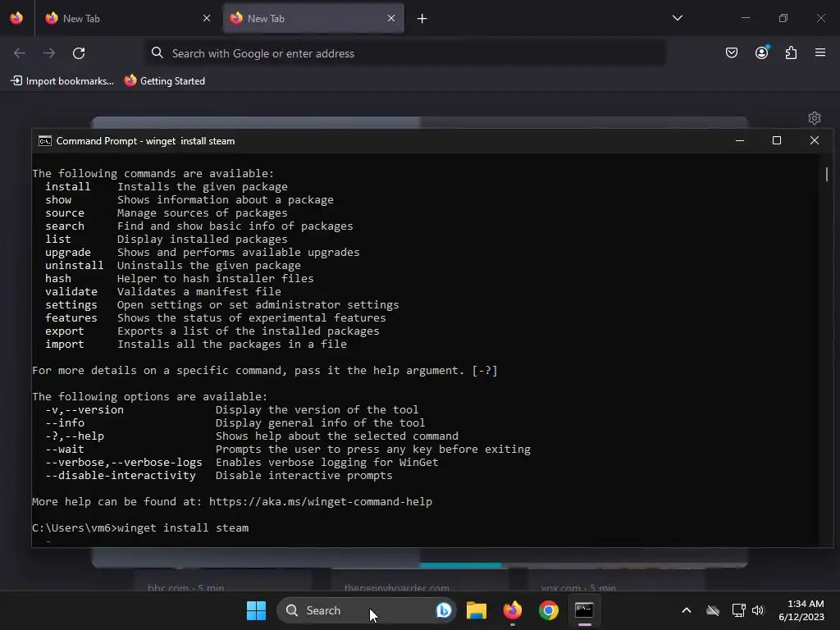840x630 pixels.
Task: Minimize the Firefox window
Action: click(x=745, y=18)
